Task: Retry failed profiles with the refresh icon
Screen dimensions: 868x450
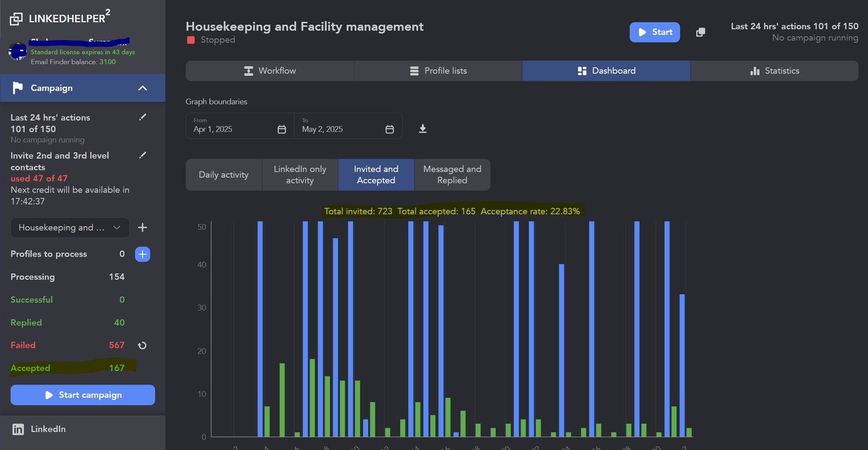Action: 142,345
